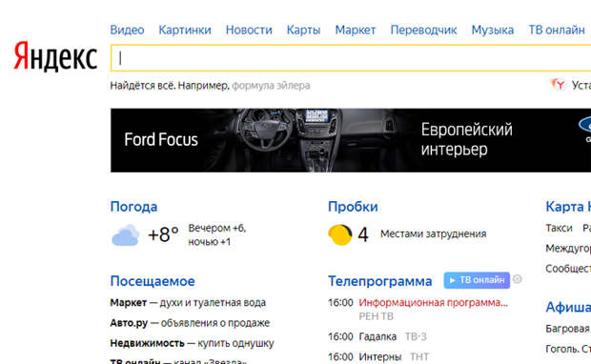Screen dimensions: 591x364
Task: Open the ТВ онлайн tab in top navigation
Action: [x=557, y=30]
